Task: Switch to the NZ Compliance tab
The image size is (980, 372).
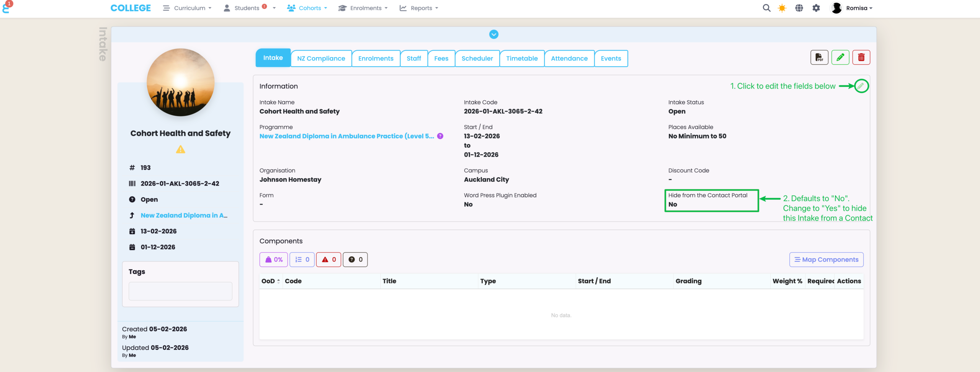Action: pyautogui.click(x=321, y=59)
